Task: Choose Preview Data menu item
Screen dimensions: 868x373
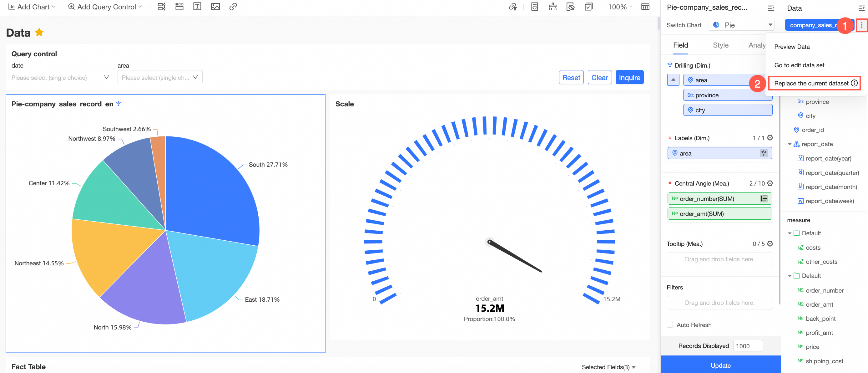Action: tap(792, 47)
